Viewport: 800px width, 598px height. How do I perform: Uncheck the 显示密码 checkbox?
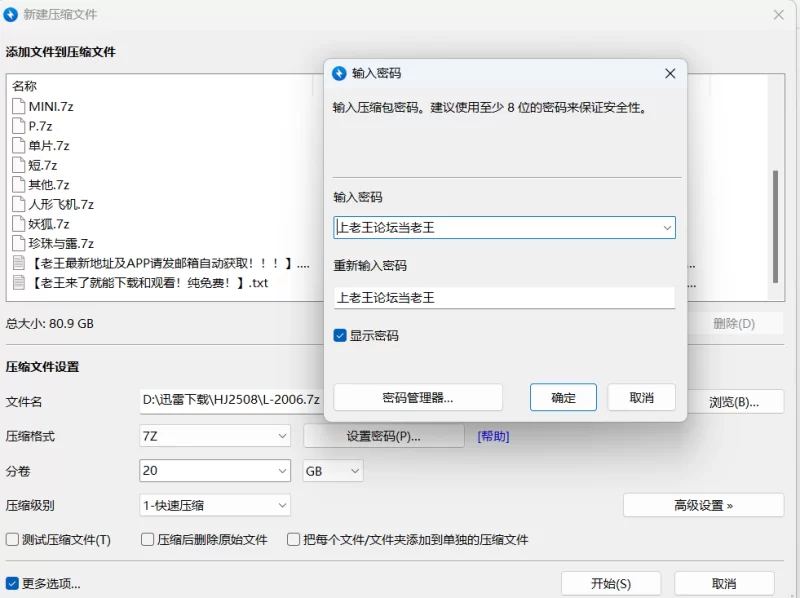coord(340,336)
